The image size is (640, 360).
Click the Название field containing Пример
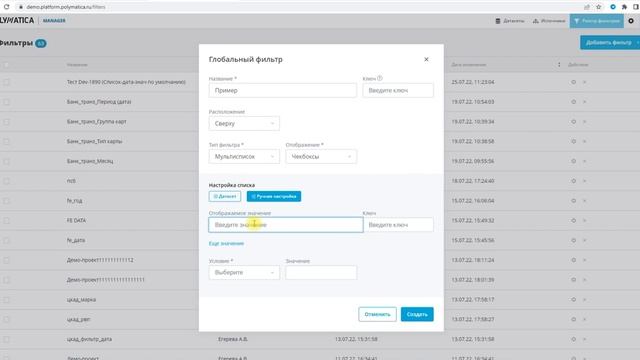[282, 90]
